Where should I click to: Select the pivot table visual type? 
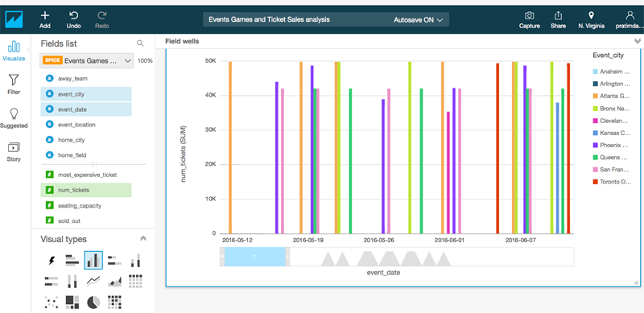135,282
